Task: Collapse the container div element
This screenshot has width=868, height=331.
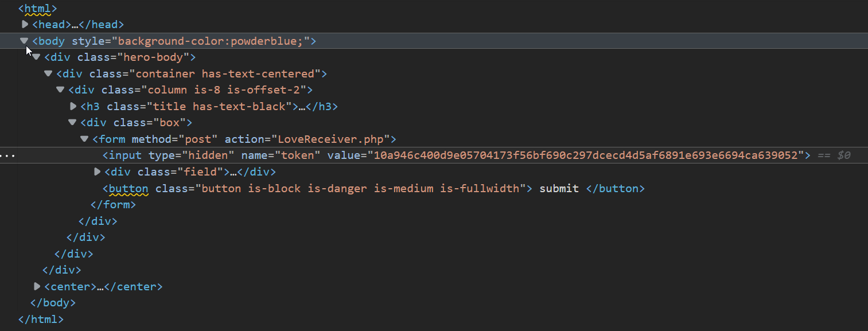Action: pyautogui.click(x=48, y=73)
